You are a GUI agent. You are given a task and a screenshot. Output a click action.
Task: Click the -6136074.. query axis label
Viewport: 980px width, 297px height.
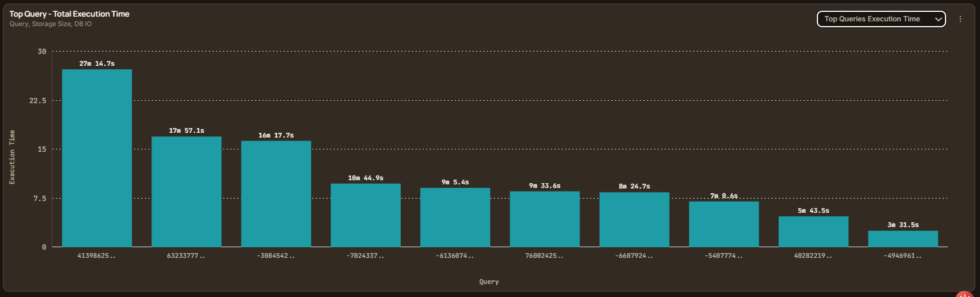coord(455,256)
